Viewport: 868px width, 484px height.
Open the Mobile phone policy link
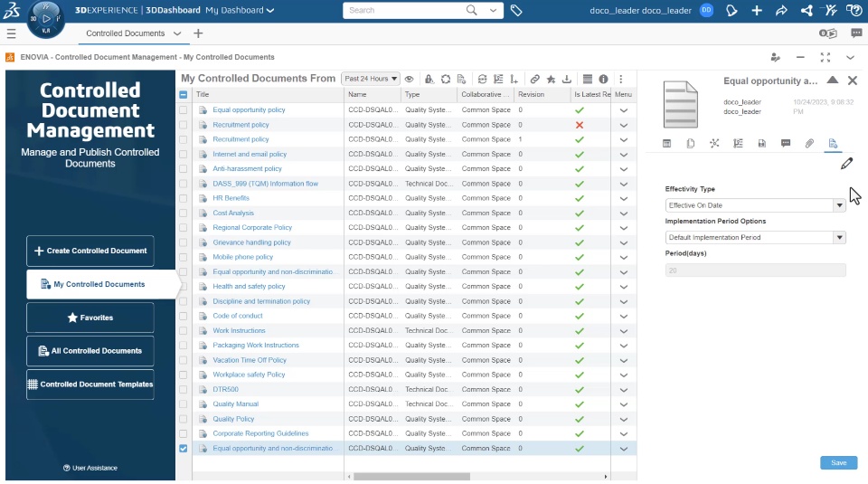[x=243, y=257]
